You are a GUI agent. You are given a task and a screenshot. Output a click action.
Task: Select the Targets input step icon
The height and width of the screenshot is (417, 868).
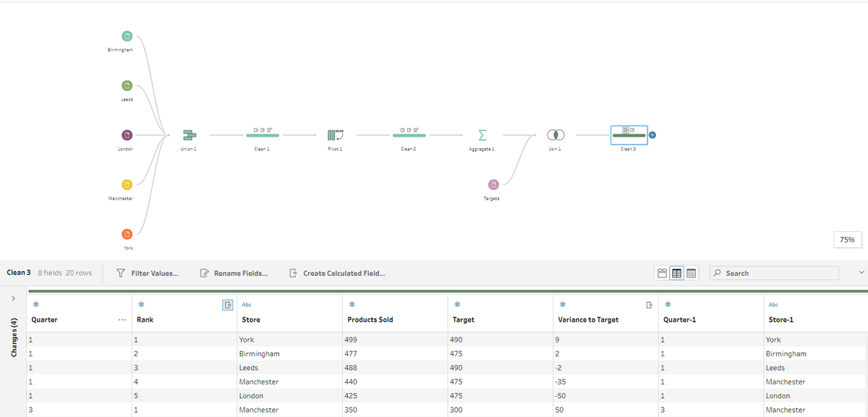493,185
